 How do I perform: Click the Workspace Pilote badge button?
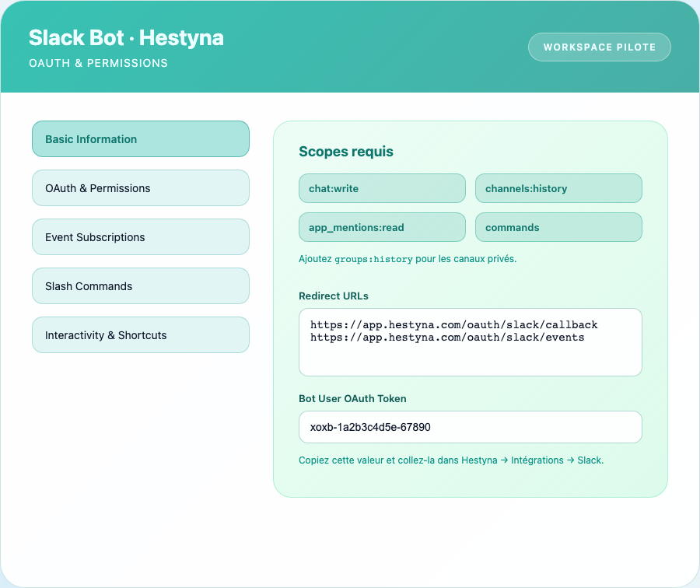(x=599, y=47)
